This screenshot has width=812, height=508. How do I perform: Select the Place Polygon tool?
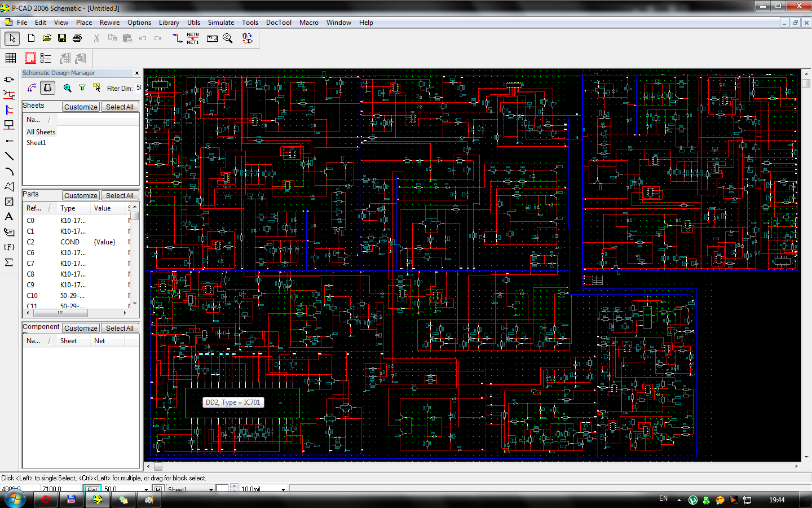point(9,186)
